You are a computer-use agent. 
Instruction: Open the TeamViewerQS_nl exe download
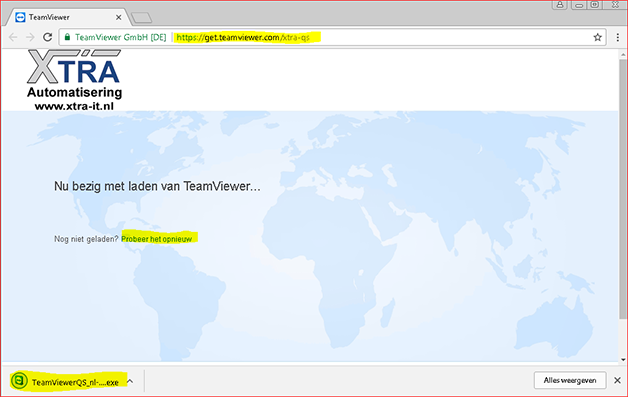[x=75, y=383]
